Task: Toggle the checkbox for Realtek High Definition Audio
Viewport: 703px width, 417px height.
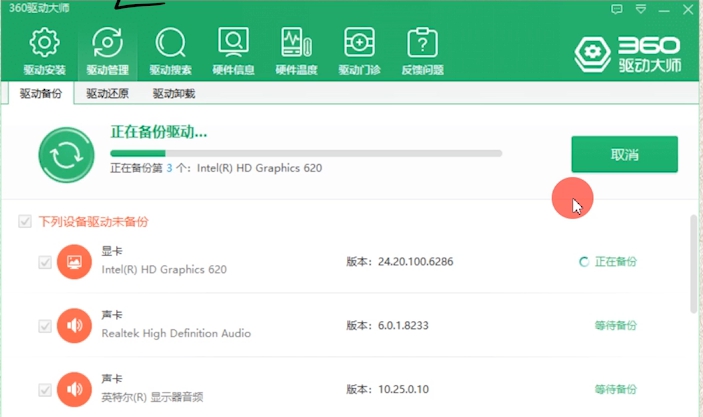Action: [x=45, y=326]
